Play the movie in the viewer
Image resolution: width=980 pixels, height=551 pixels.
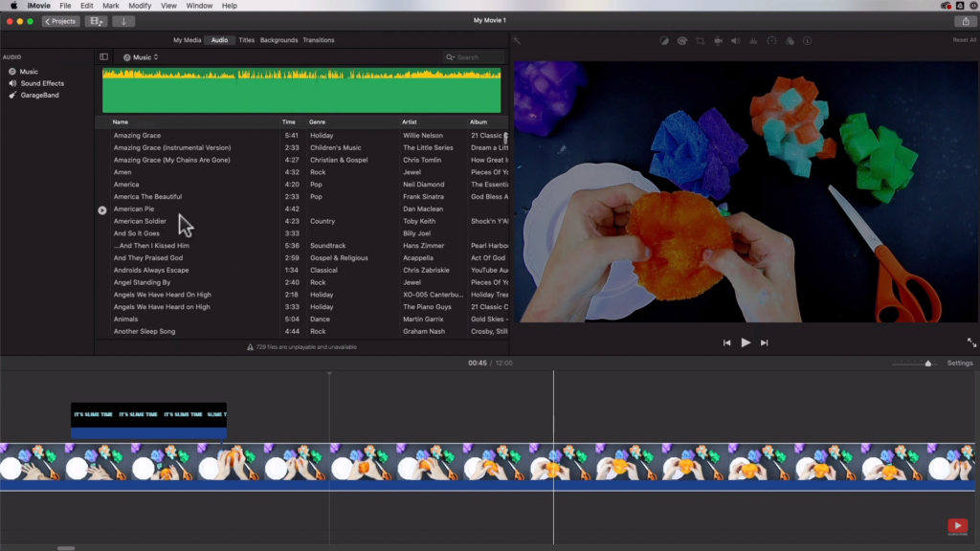746,342
